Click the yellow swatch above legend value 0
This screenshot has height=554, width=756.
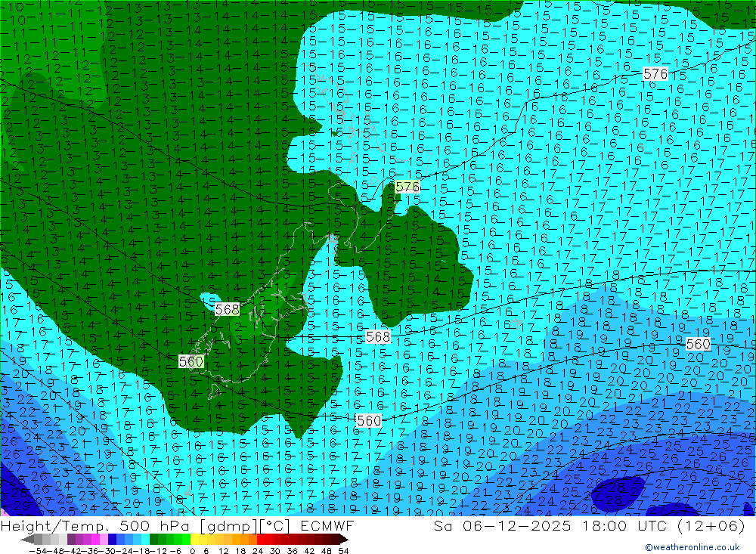(195, 539)
